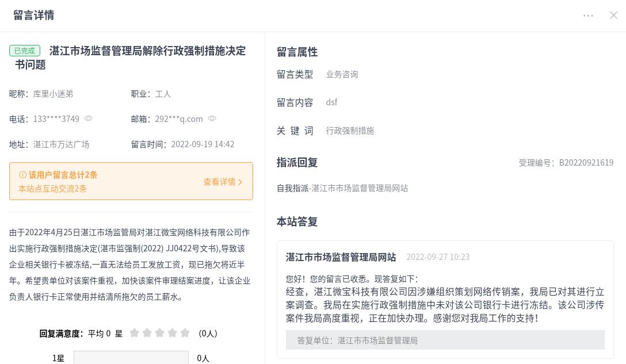Close the 留言详情 panel
The image size is (626, 364).
(613, 16)
